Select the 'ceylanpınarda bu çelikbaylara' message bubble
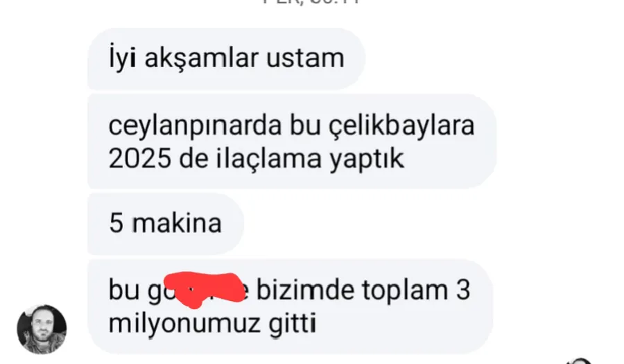Screen dimensions: 624x364 click(292, 141)
